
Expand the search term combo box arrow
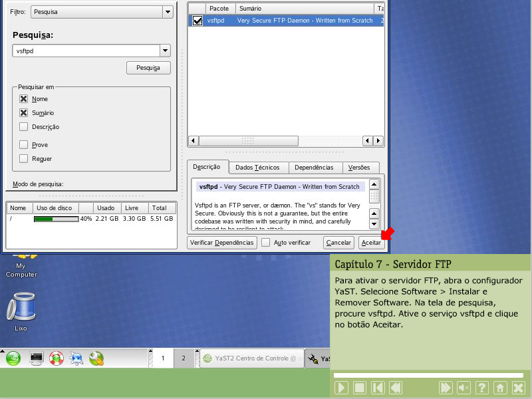tap(165, 51)
